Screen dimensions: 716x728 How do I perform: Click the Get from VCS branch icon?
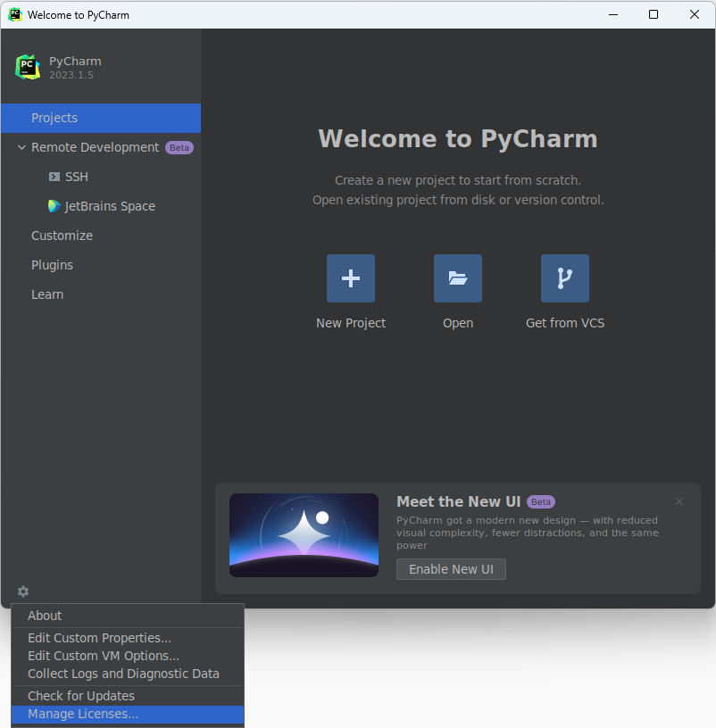[565, 278]
